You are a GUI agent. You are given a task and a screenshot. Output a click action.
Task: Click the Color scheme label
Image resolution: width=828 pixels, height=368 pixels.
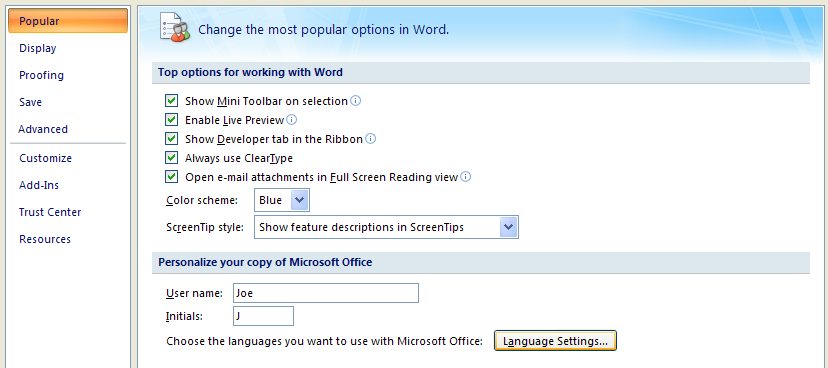(x=202, y=200)
